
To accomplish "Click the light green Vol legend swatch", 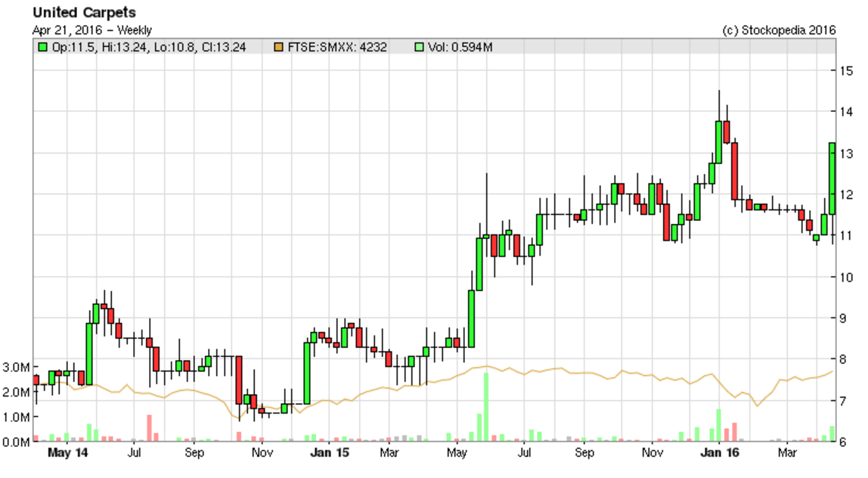I will coord(419,47).
